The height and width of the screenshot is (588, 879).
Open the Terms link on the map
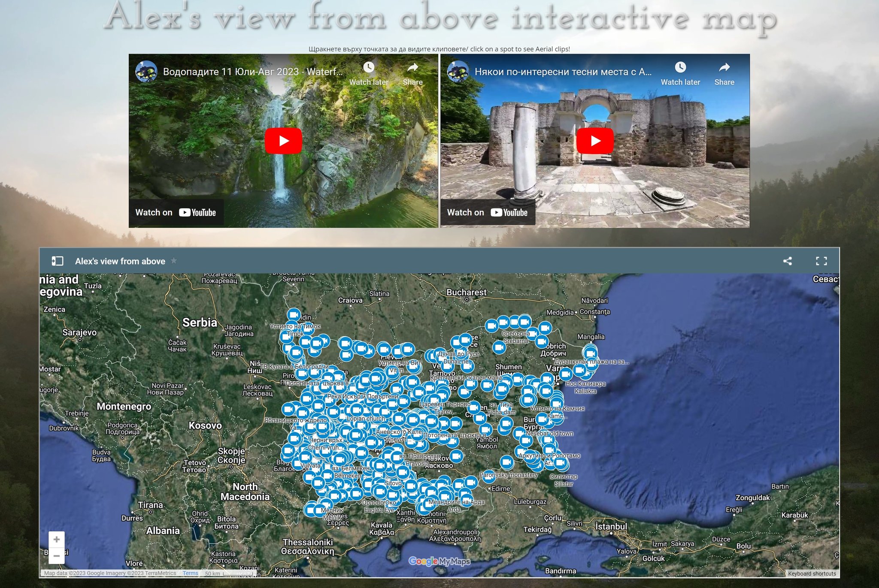click(x=190, y=573)
